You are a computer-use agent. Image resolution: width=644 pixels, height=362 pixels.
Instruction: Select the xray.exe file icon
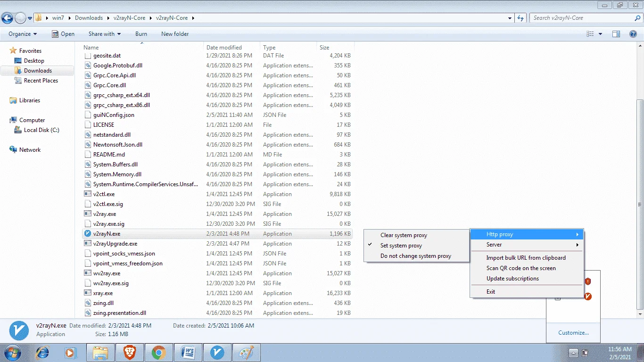[x=87, y=293]
